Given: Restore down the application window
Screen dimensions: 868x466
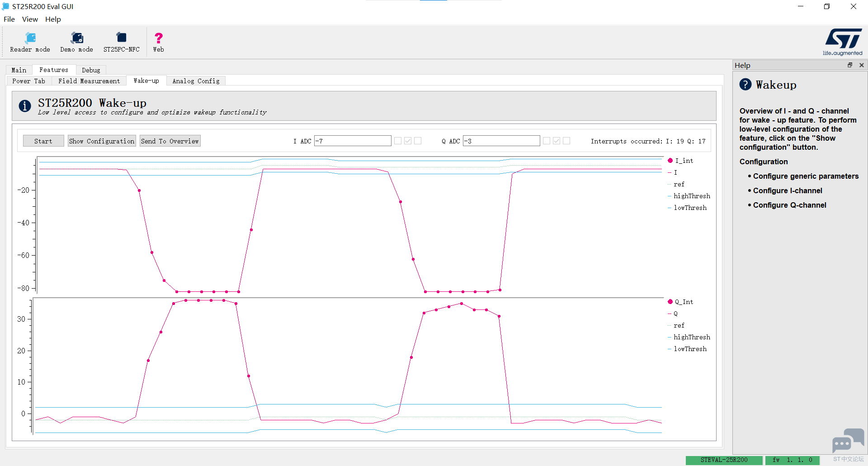Looking at the screenshot, I should point(827,6).
